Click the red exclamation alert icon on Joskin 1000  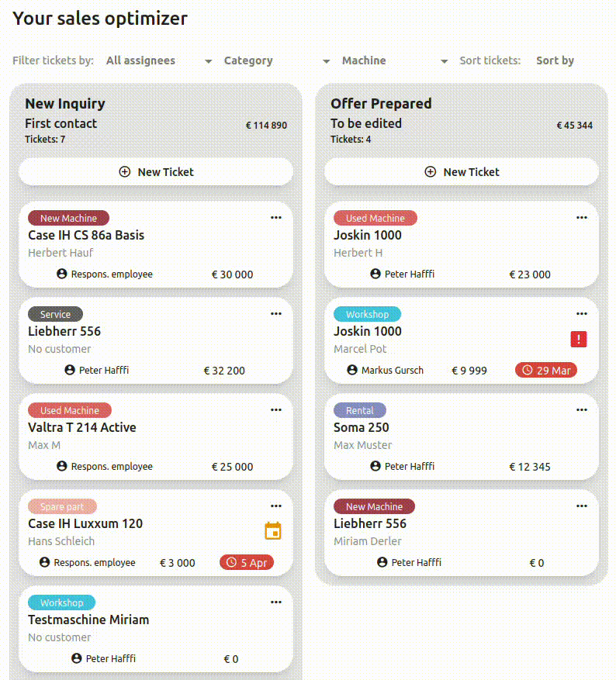578,339
